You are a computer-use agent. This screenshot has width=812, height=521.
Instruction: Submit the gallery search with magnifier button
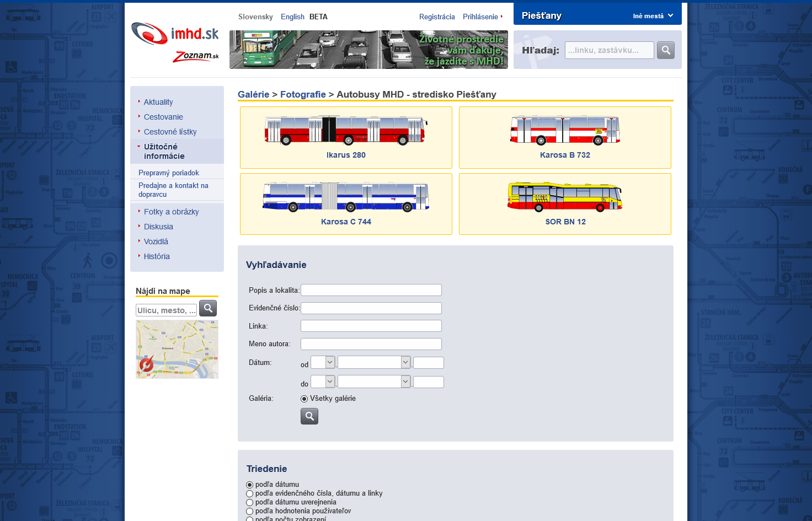[309, 416]
